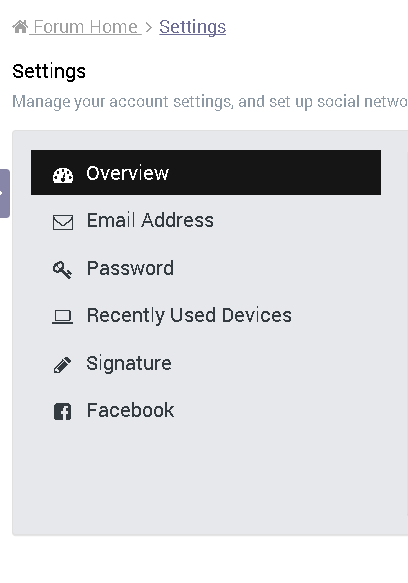Screen dimensions: 408x583
Task: Click empty area below Facebook in sidebar
Action: click(206, 483)
